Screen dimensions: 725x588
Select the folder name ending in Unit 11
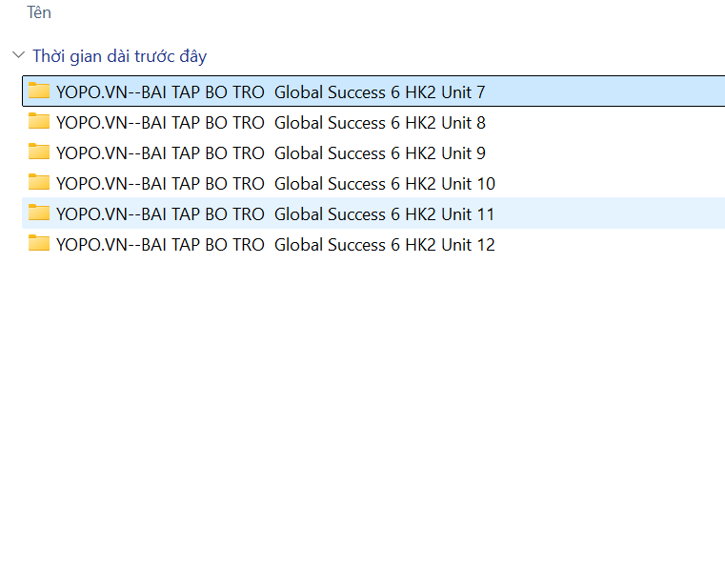(275, 214)
